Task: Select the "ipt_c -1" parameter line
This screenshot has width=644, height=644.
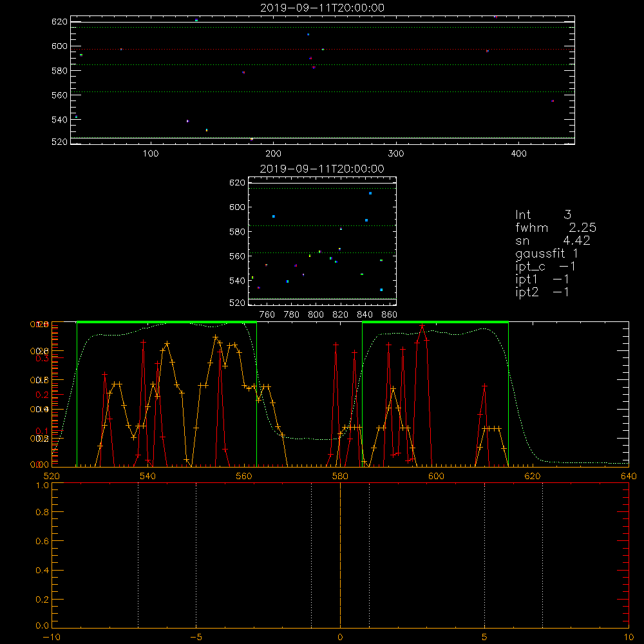Action: 545,267
